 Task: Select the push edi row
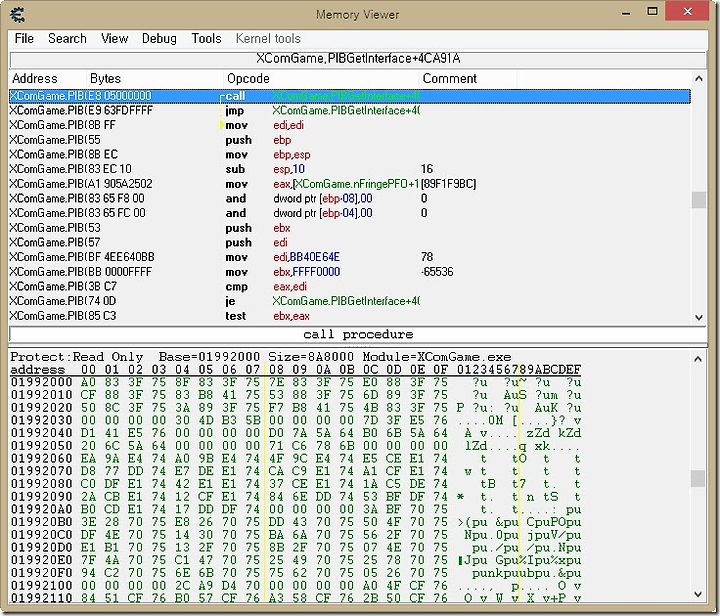[349, 243]
